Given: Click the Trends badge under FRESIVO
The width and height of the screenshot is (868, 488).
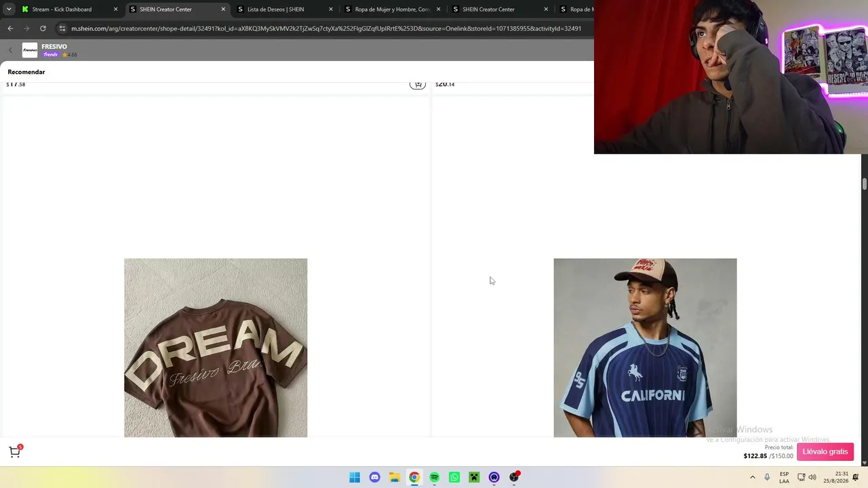Looking at the screenshot, I should click(51, 55).
